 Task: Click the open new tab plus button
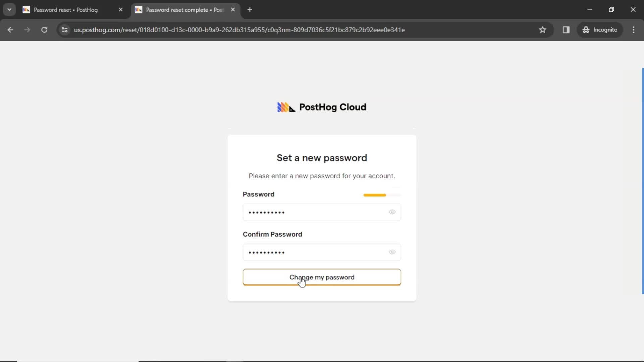(x=250, y=10)
